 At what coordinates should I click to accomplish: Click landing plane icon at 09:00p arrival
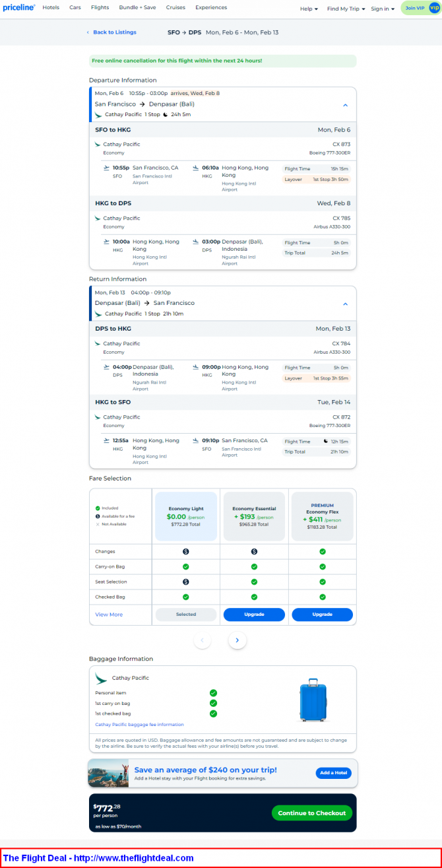click(x=196, y=367)
